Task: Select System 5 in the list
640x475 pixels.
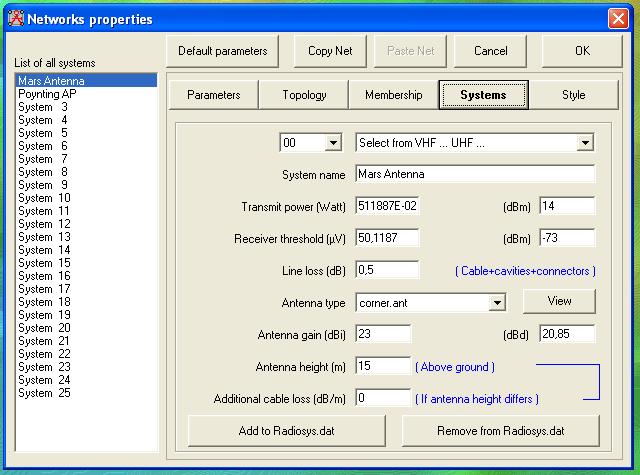Action: 86,133
